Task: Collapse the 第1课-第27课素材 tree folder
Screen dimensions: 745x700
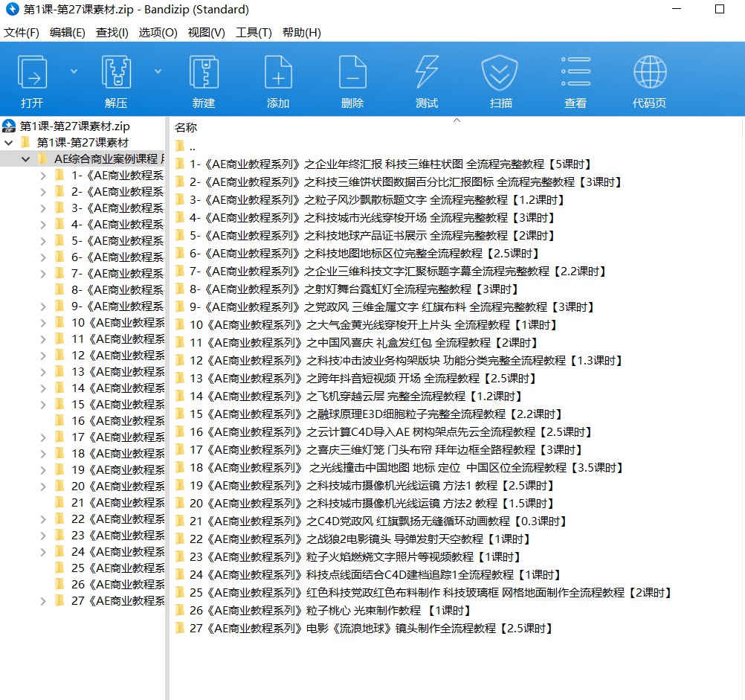Action: point(9,143)
